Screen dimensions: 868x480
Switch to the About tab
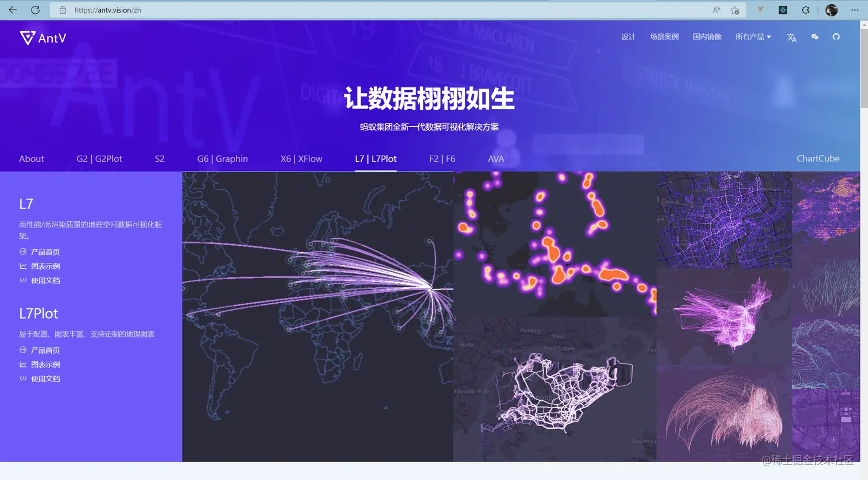point(32,159)
